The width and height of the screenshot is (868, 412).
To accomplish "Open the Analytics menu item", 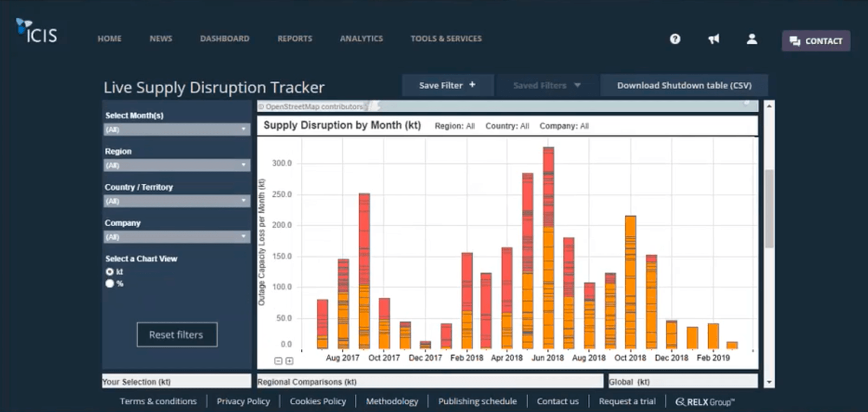I will [x=361, y=39].
